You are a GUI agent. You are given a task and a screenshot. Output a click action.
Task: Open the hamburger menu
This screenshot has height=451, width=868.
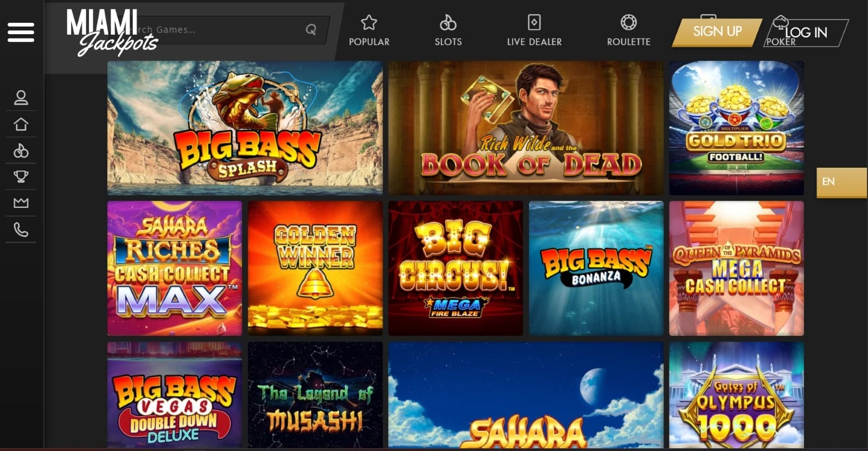21,32
